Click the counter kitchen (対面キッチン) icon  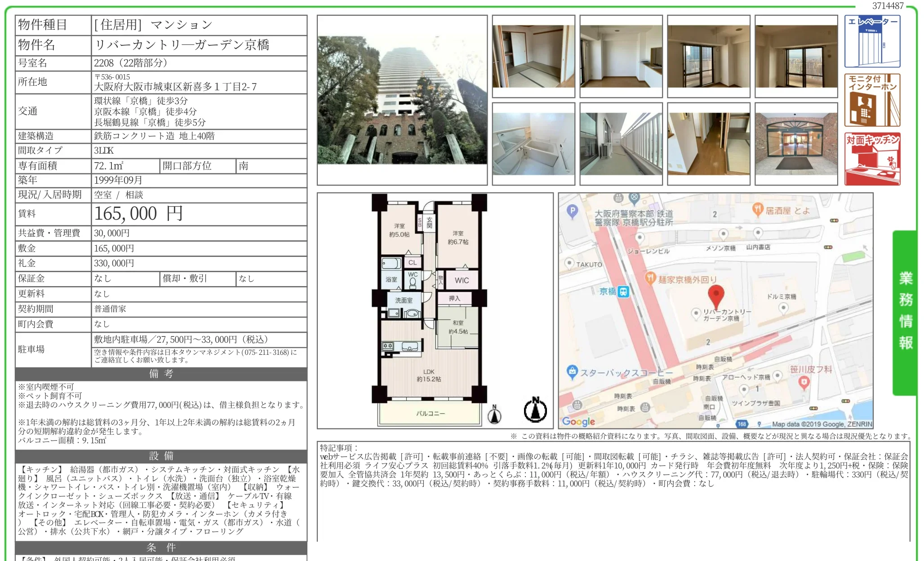click(x=872, y=159)
